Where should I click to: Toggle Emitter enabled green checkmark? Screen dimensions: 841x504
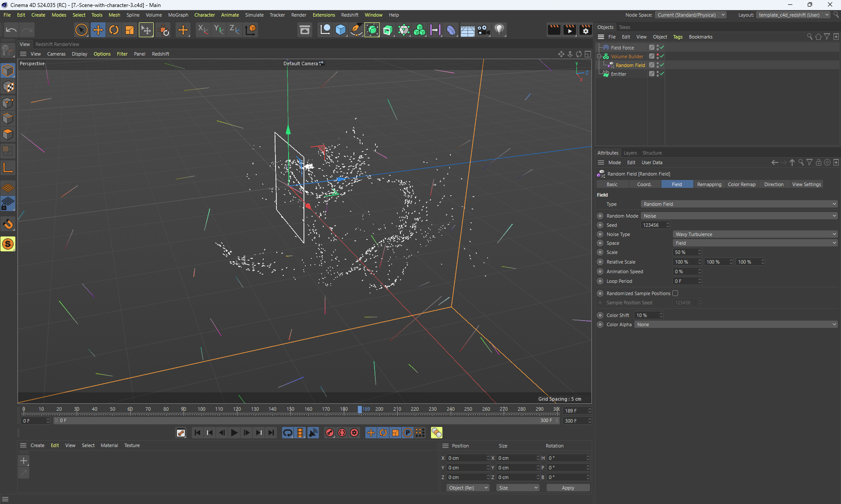(x=662, y=74)
